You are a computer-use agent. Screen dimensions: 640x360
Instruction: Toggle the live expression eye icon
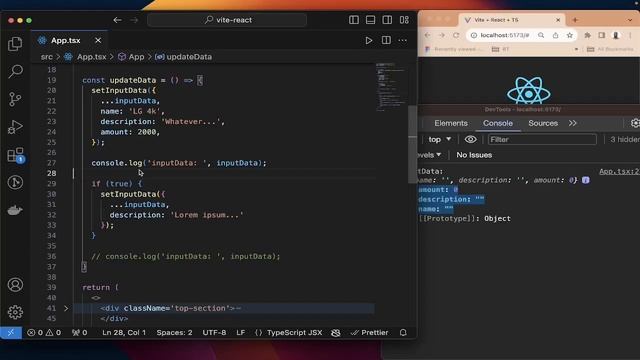coord(470,140)
